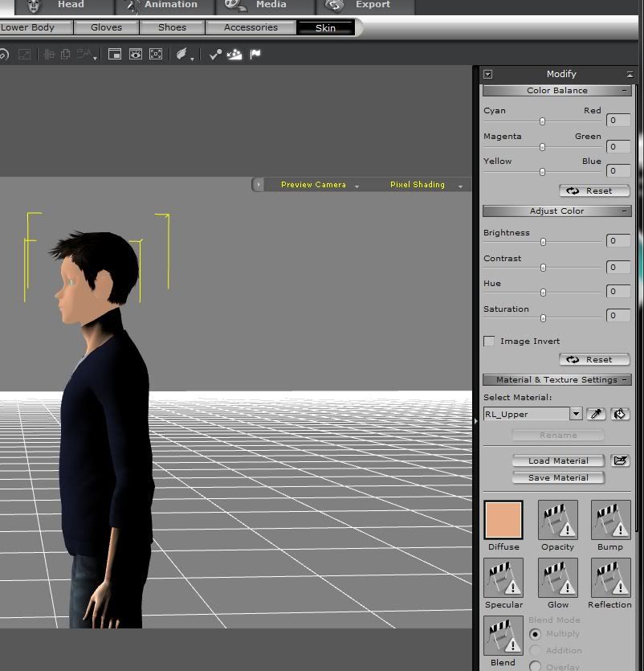Enable the Image Invert checkbox
Screen dimensions: 644x671
(x=489, y=341)
